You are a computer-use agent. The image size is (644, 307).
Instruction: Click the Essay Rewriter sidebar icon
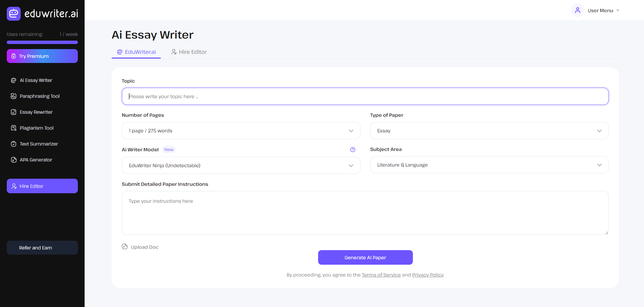tap(14, 112)
